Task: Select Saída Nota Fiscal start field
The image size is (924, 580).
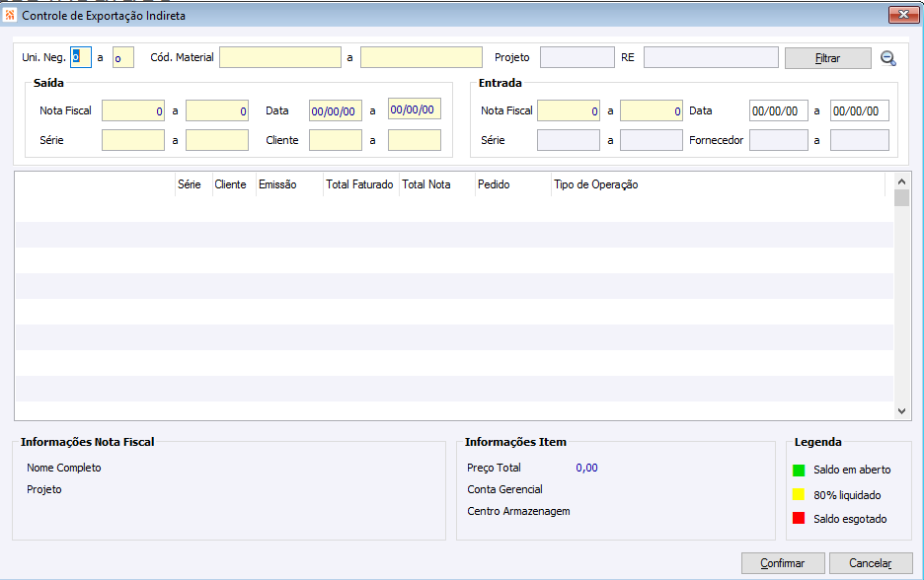Action: [x=133, y=110]
